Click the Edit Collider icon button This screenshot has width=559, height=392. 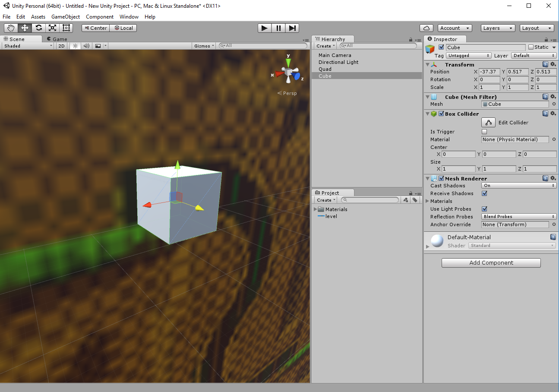488,123
